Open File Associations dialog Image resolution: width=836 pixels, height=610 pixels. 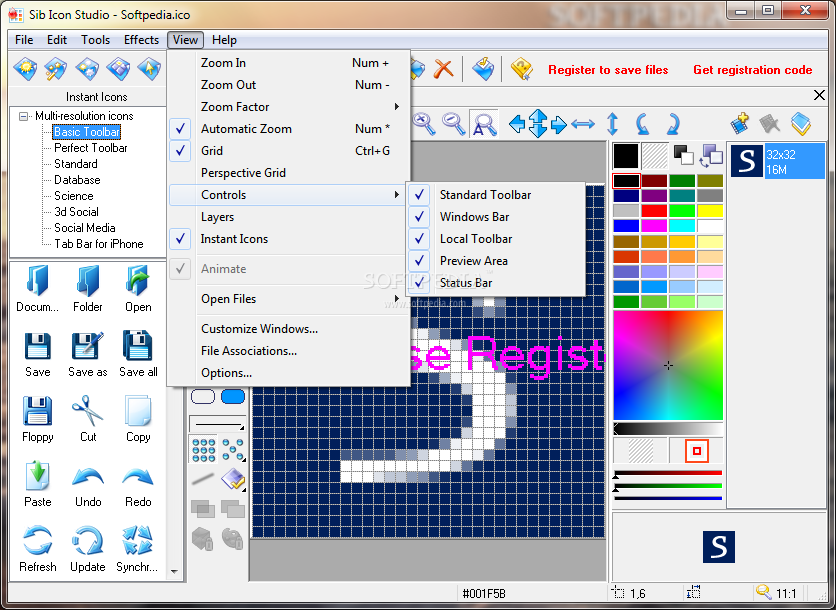coord(288,351)
